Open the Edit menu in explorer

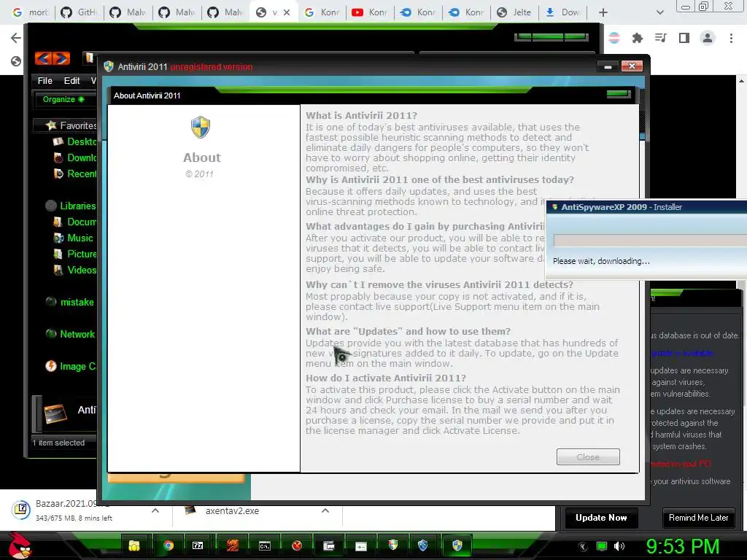point(72,81)
